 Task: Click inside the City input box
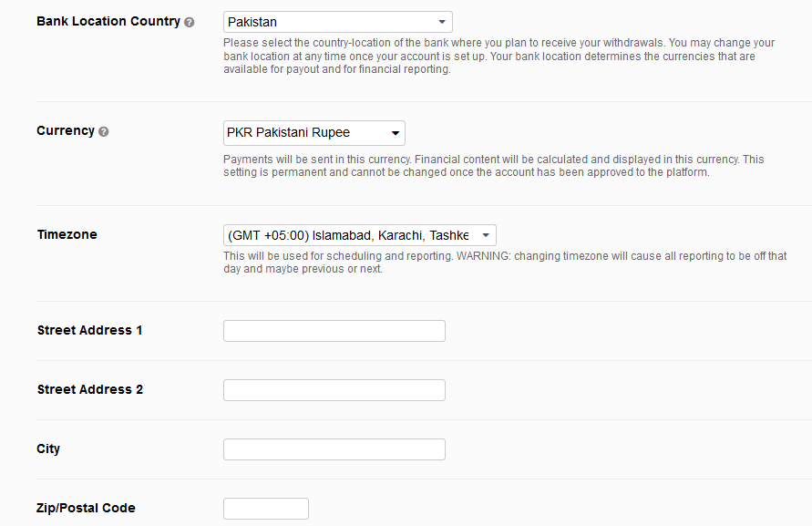point(334,449)
